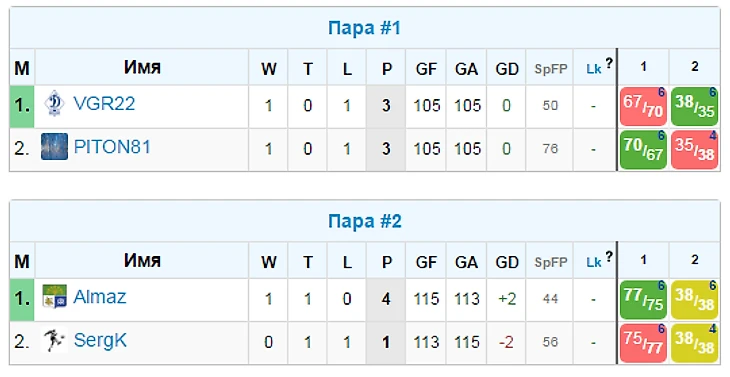Select PITON81's red 35/38 match result

[x=695, y=150]
